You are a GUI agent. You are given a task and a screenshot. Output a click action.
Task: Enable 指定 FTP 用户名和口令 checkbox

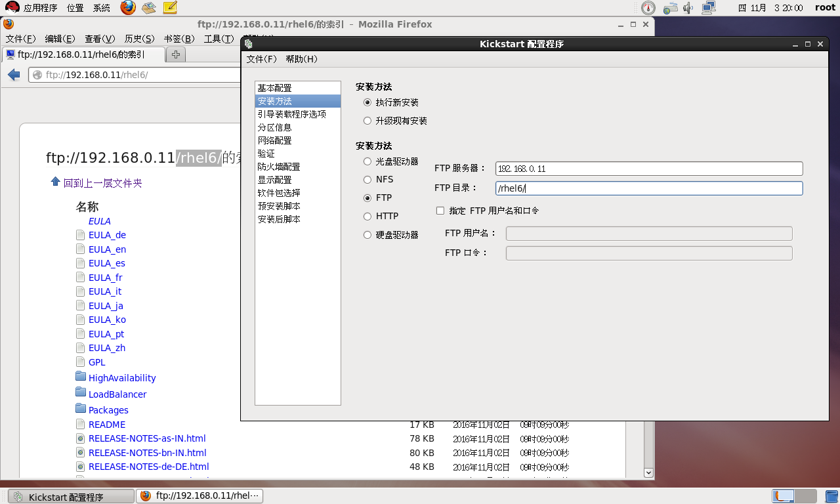[440, 211]
